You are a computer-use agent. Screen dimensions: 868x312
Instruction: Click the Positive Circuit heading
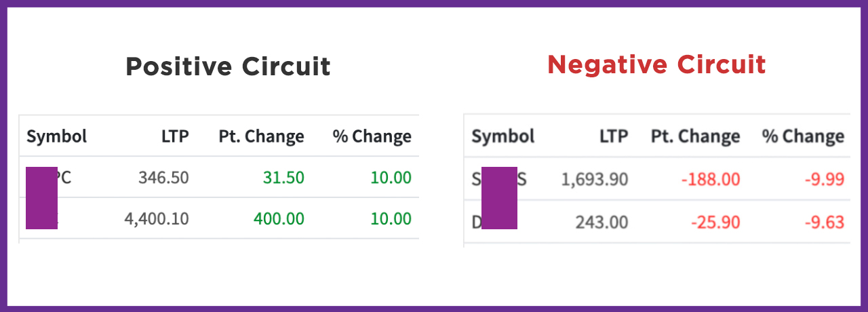click(228, 67)
